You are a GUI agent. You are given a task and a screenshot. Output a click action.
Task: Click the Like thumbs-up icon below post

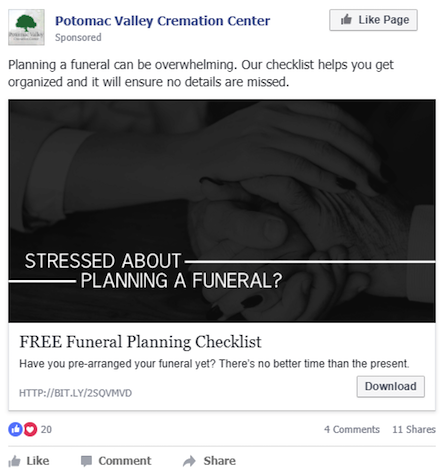click(14, 461)
